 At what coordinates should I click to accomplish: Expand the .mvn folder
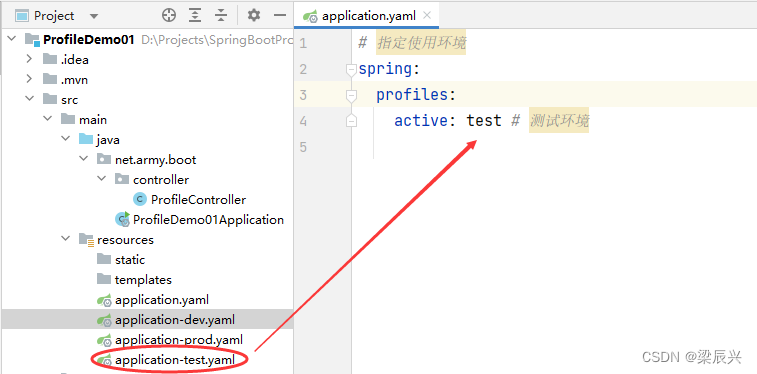29,79
